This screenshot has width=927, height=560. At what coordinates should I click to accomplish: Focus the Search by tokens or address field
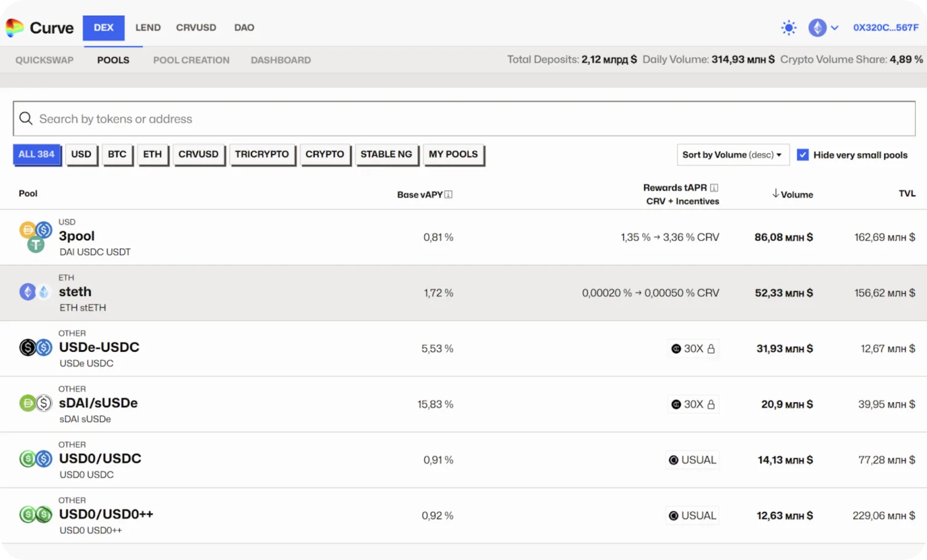tap(464, 119)
